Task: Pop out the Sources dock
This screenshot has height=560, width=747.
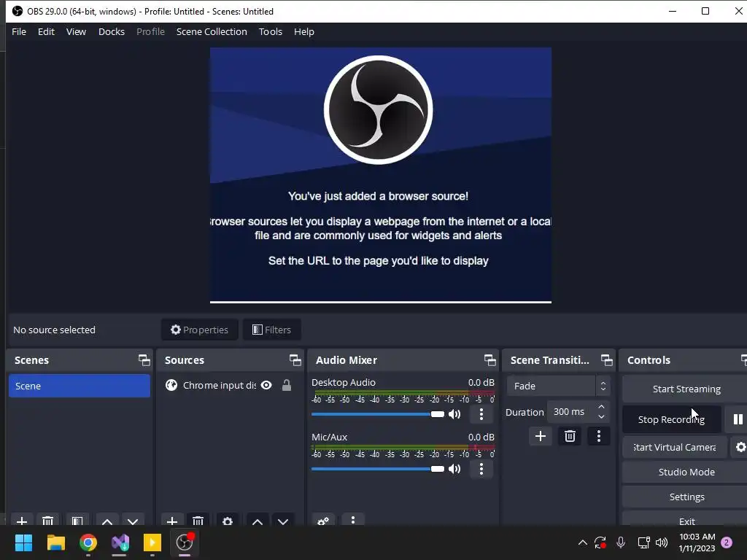Action: pos(295,360)
